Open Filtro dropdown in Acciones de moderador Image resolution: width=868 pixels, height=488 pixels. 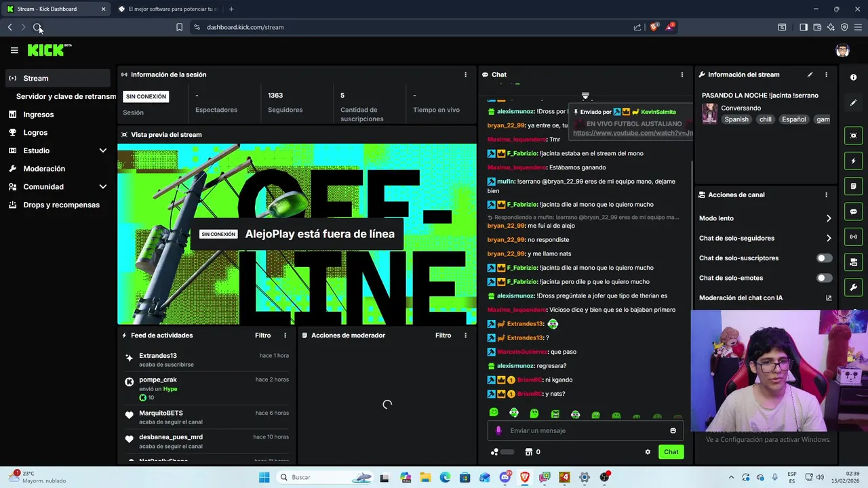[x=443, y=335]
